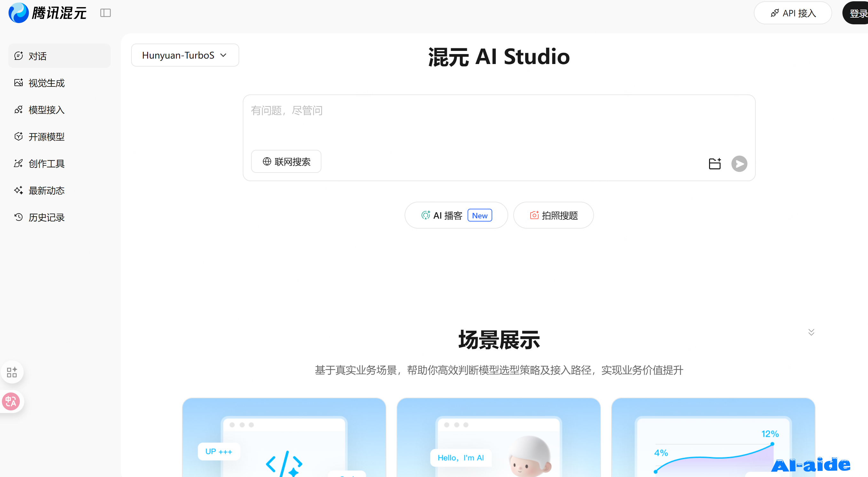Click the double-chevron scroll down arrow

[811, 332]
